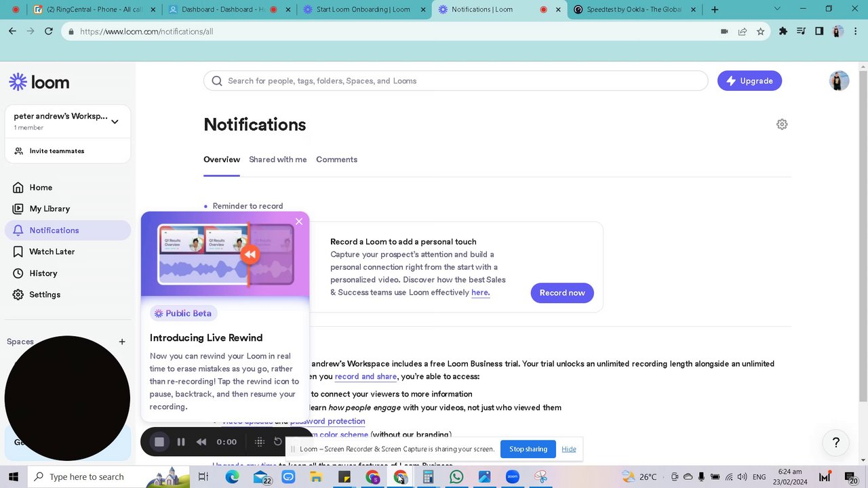The width and height of the screenshot is (868, 488).
Task: Open a new browser tab
Action: (x=715, y=9)
